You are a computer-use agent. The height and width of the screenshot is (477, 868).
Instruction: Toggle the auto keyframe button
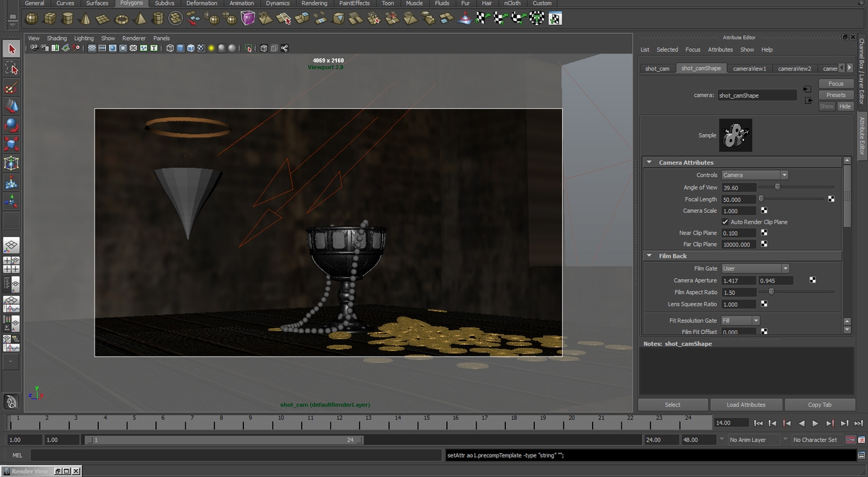851,440
